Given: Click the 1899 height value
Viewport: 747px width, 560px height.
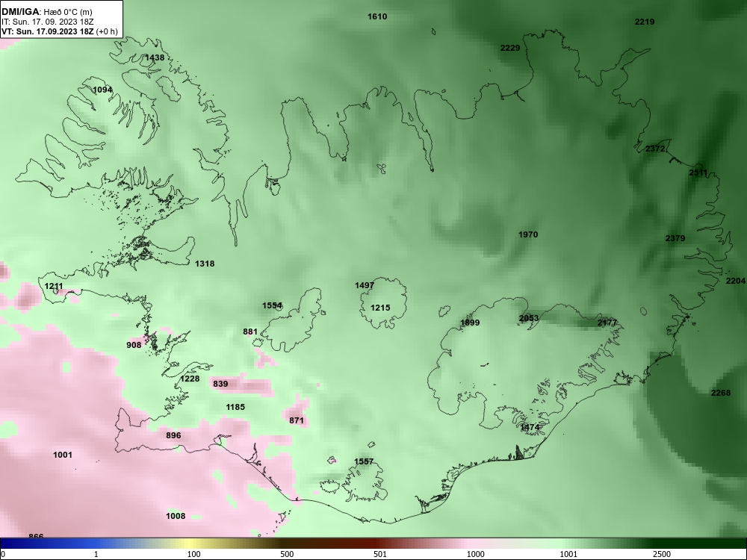Looking at the screenshot, I should pyautogui.click(x=470, y=323).
